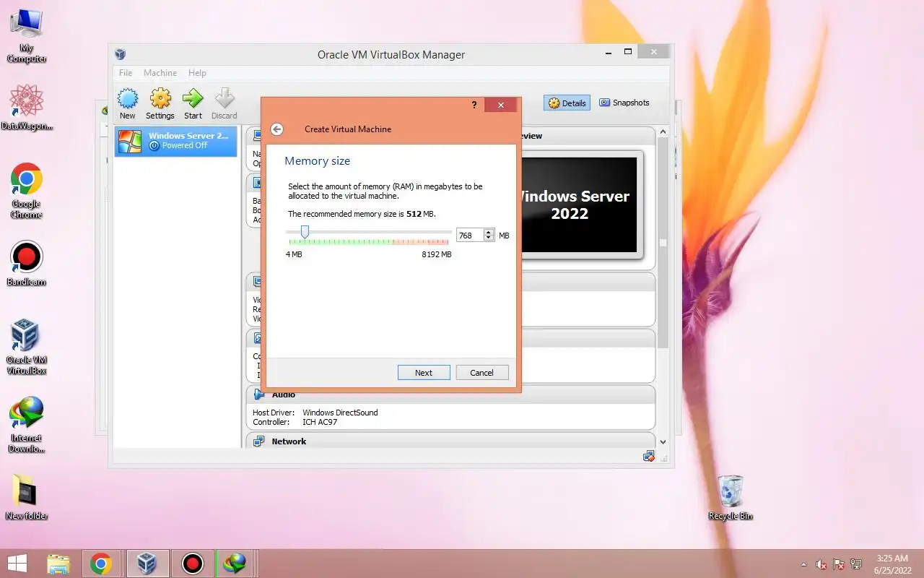Open the New folder desktop icon

coord(27,497)
